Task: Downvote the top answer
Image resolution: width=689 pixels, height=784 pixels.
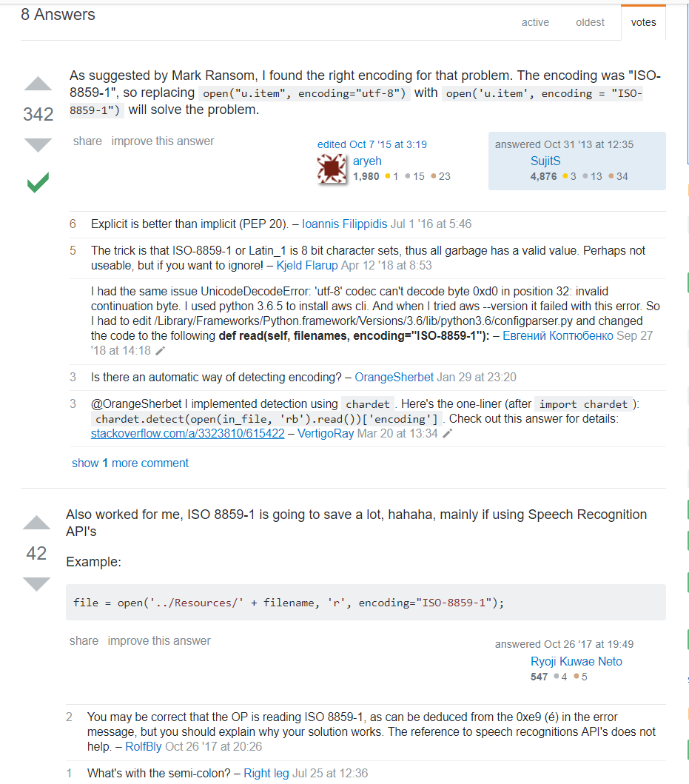Action: click(x=38, y=145)
